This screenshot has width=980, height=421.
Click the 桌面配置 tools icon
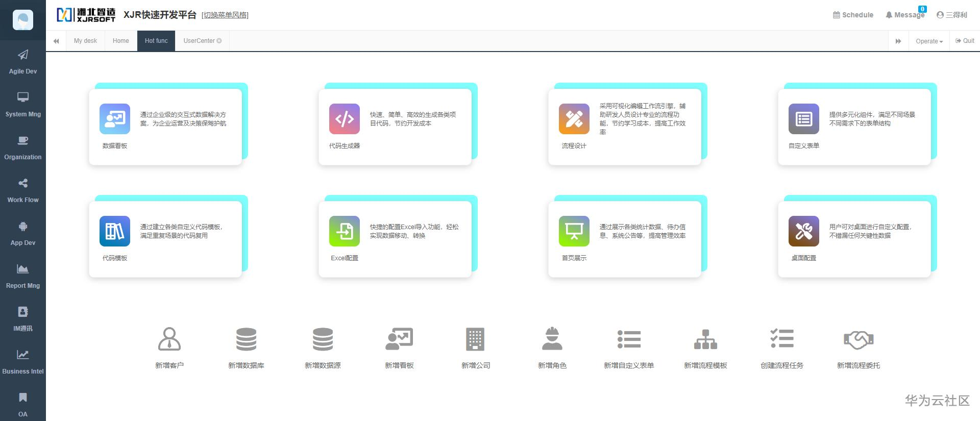point(804,231)
